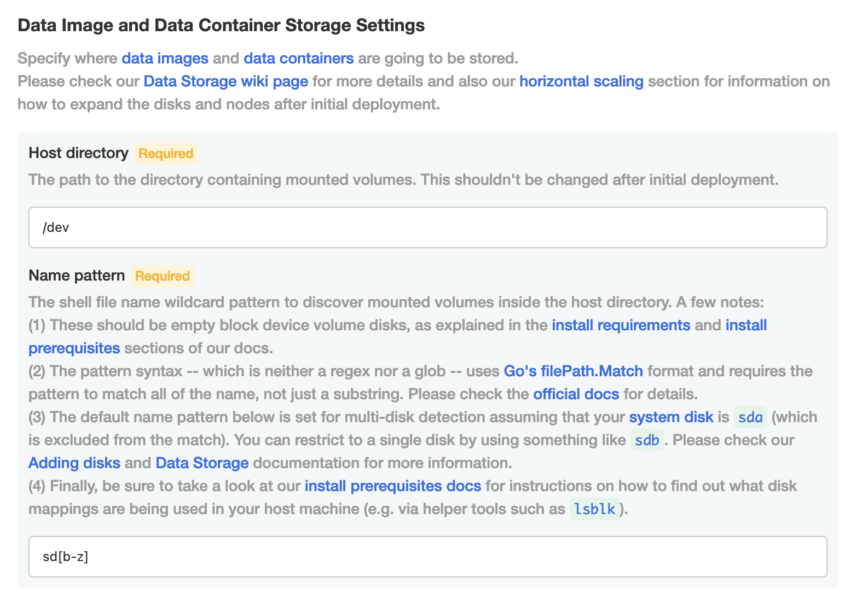868x607 pixels.
Task: Click the Storage Settings section heading
Action: [x=221, y=25]
